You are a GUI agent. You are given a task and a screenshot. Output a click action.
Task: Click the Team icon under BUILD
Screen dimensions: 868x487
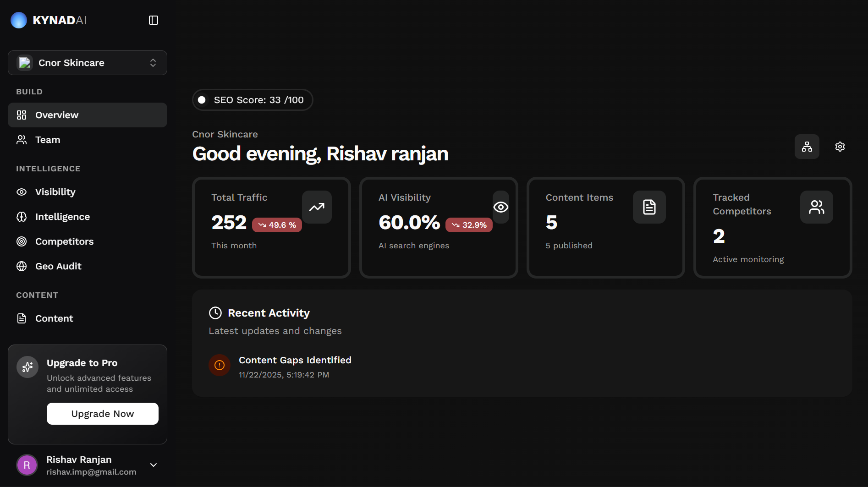click(x=22, y=140)
